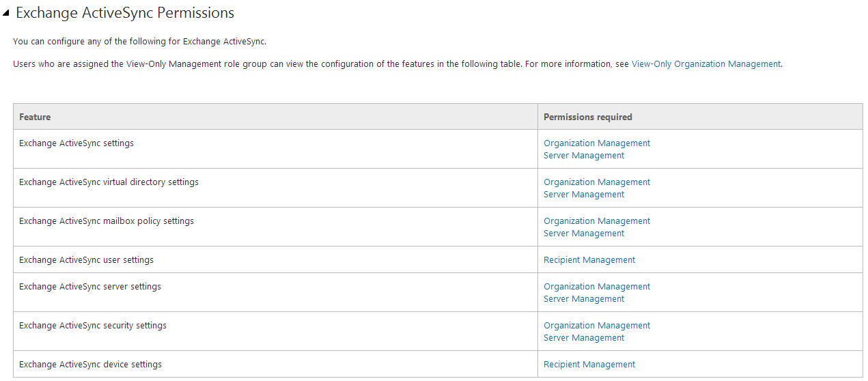Image resolution: width=868 pixels, height=381 pixels.
Task: Open Server Management in Exchange ActiveSync settings row
Action: tap(584, 156)
